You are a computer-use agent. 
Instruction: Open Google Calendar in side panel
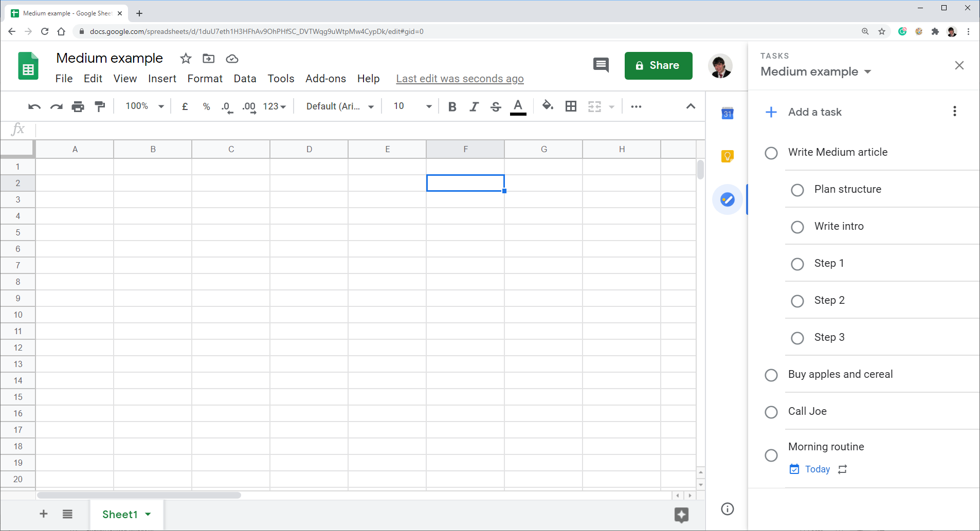pos(727,114)
